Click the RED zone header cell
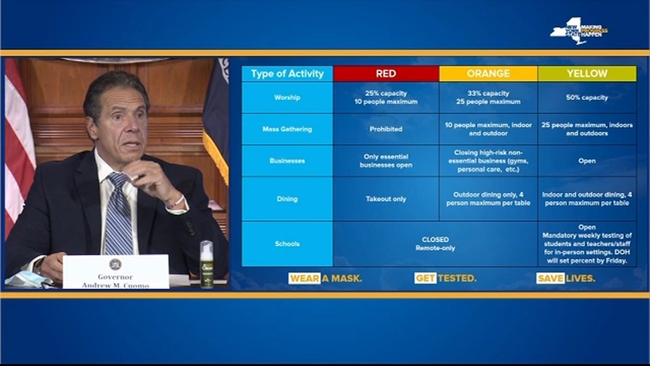 (x=386, y=74)
